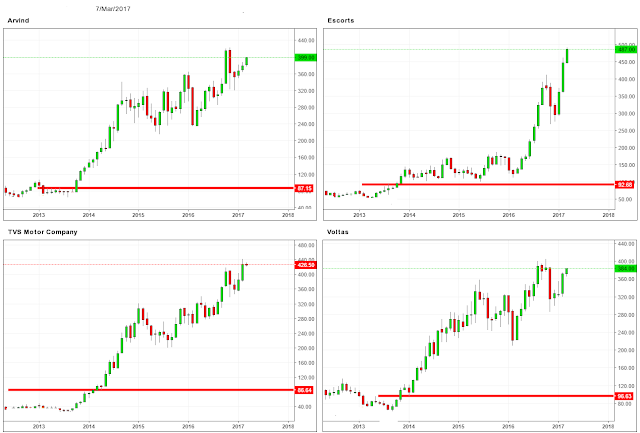
Task: Click the 2017 year label under Arvind chart
Action: click(238, 215)
